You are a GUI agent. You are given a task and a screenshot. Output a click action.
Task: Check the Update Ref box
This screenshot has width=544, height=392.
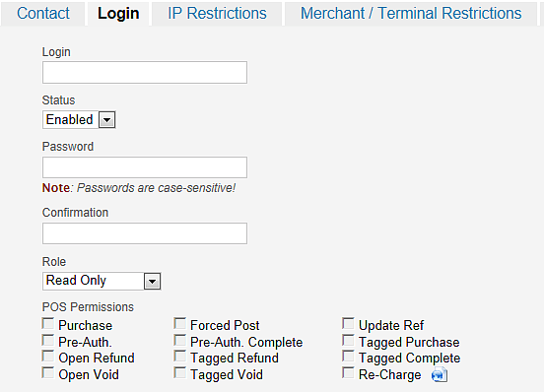[x=348, y=323]
